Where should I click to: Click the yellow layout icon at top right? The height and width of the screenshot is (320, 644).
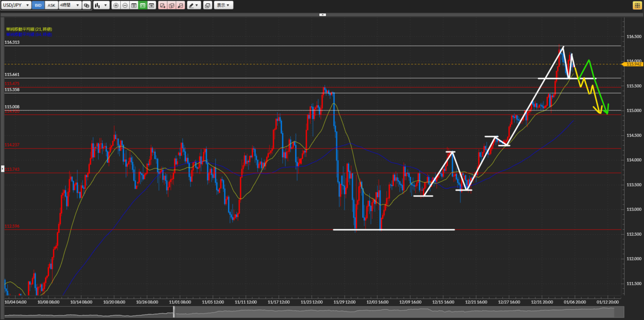636,5
